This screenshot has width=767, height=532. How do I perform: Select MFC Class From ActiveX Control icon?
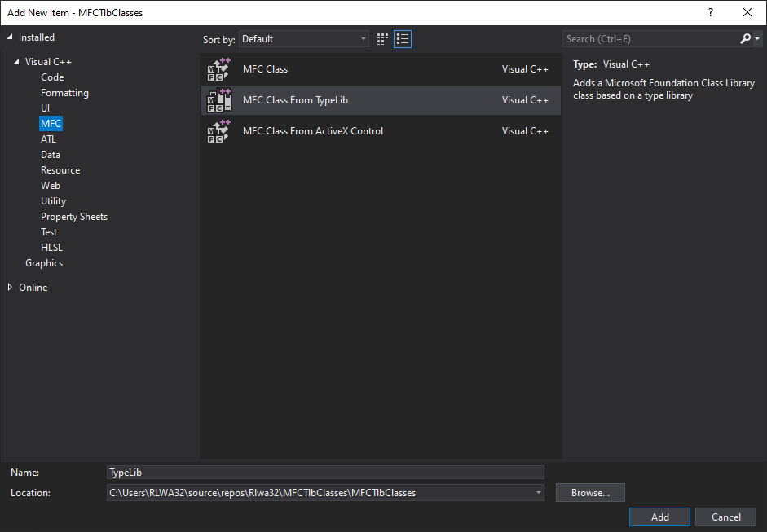[218, 131]
